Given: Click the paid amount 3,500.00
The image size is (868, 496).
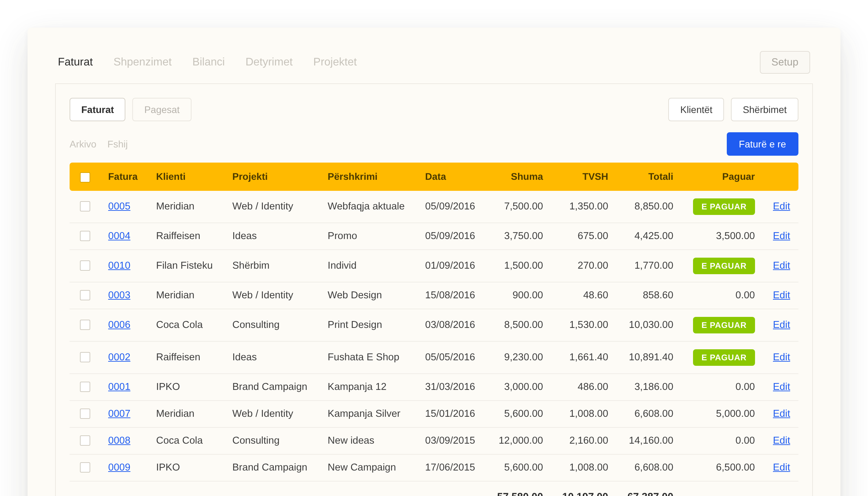Looking at the screenshot, I should click(x=735, y=236).
